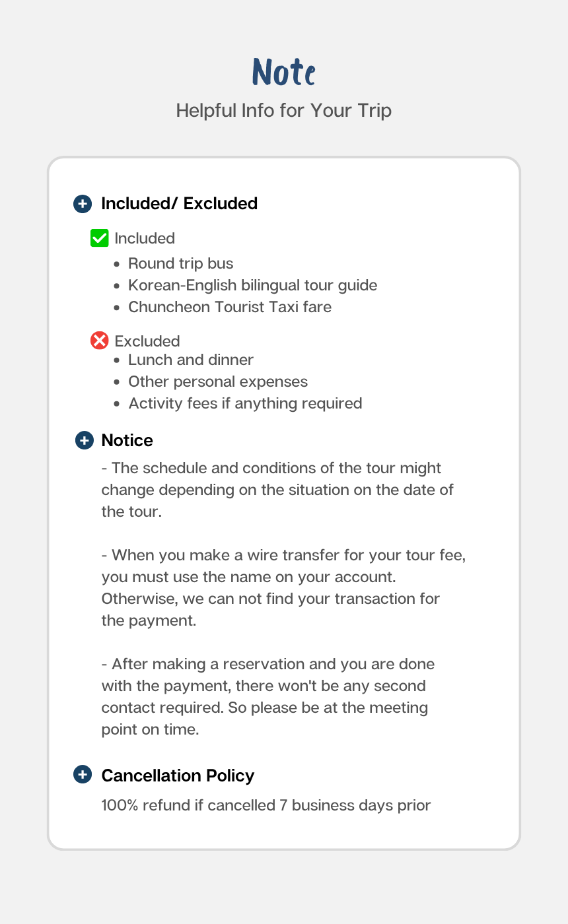Click the Included label text

[x=145, y=238]
